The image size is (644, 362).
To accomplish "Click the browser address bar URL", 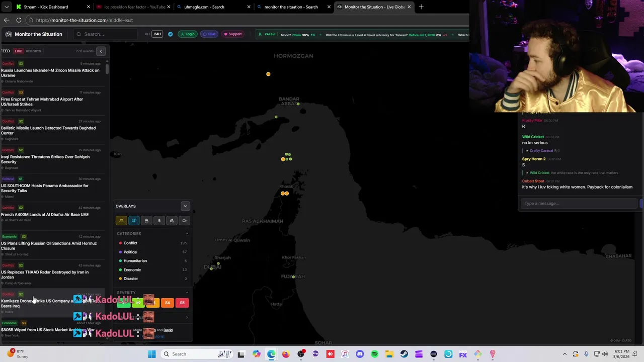I will tap(85, 20).
